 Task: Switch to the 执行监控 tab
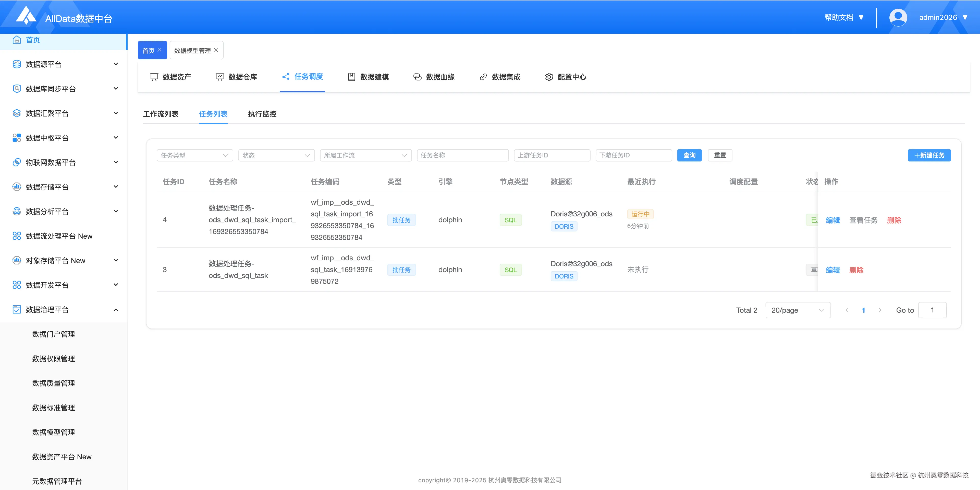click(x=262, y=114)
